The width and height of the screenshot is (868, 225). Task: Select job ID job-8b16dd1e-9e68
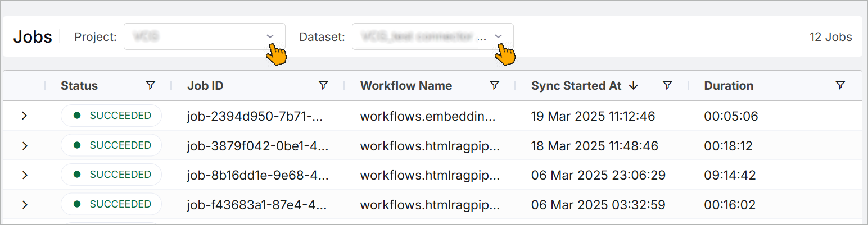click(x=257, y=175)
